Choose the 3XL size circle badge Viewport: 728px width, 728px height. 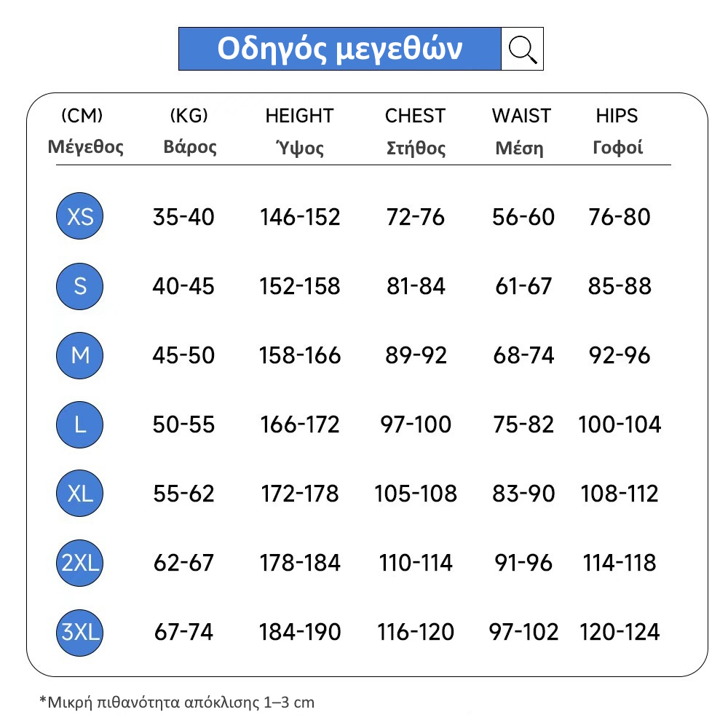point(80,632)
